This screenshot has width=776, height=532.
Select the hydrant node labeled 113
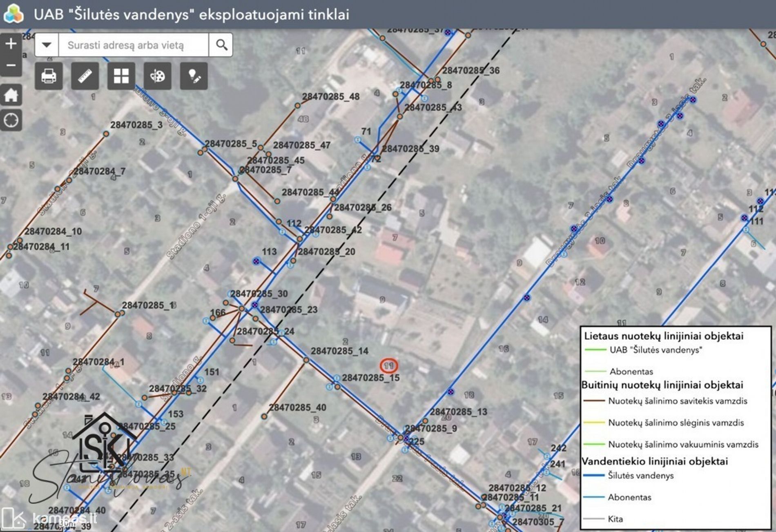pyautogui.click(x=256, y=261)
